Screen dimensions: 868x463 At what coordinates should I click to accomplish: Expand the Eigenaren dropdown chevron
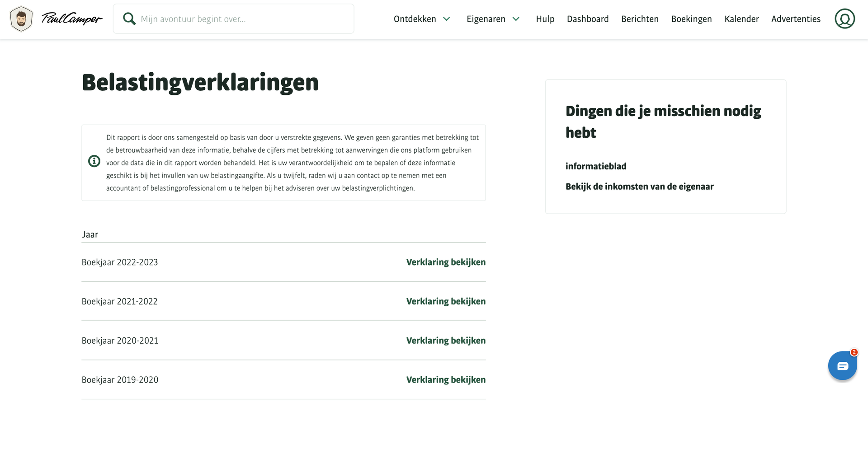coord(516,19)
